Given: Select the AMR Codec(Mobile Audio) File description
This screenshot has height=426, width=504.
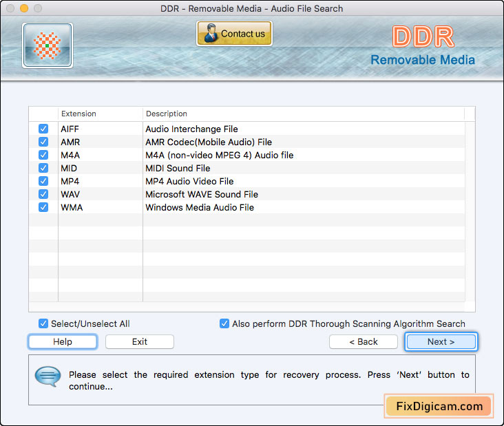Looking at the screenshot, I should coord(209,142).
